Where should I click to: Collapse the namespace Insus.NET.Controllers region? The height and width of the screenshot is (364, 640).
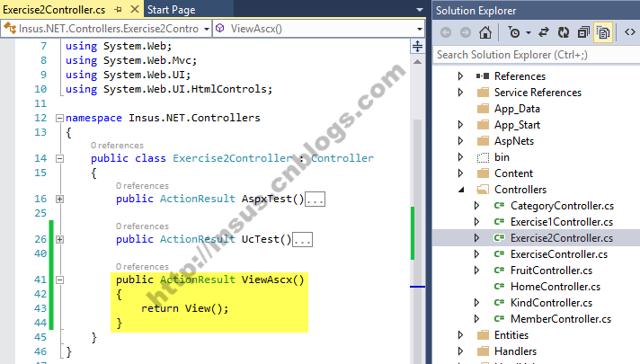tap(59, 119)
